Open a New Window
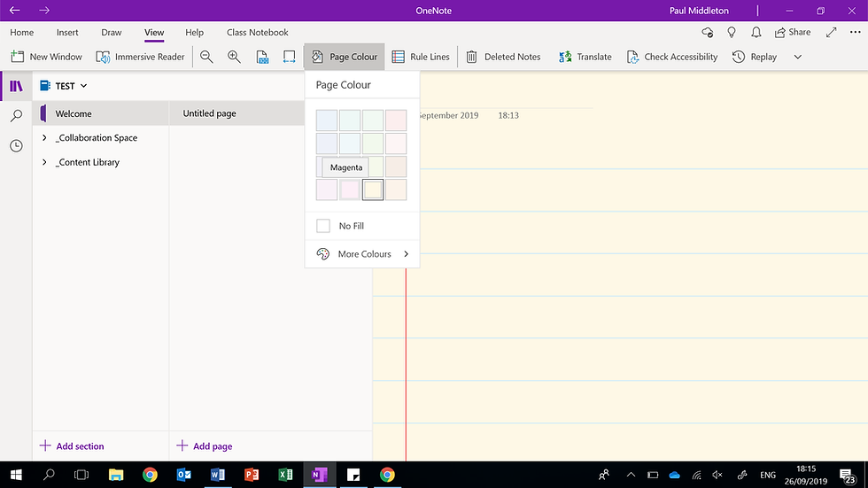 tap(46, 57)
